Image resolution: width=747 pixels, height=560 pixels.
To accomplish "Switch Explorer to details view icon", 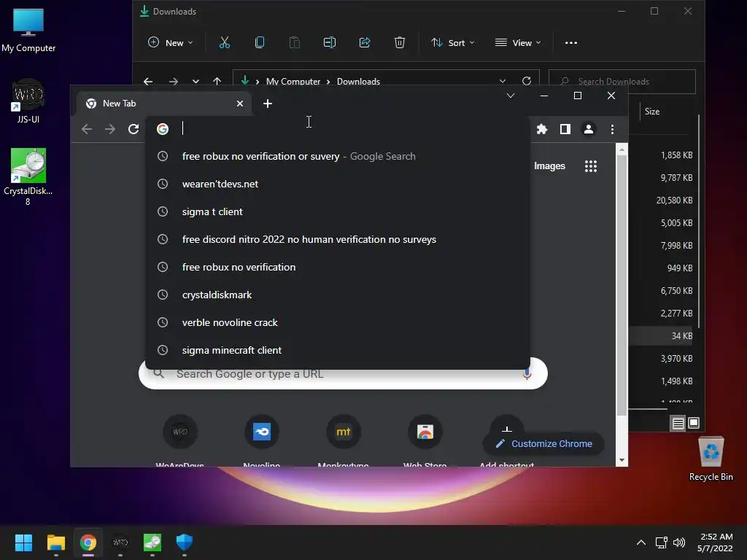I will pyautogui.click(x=678, y=423).
